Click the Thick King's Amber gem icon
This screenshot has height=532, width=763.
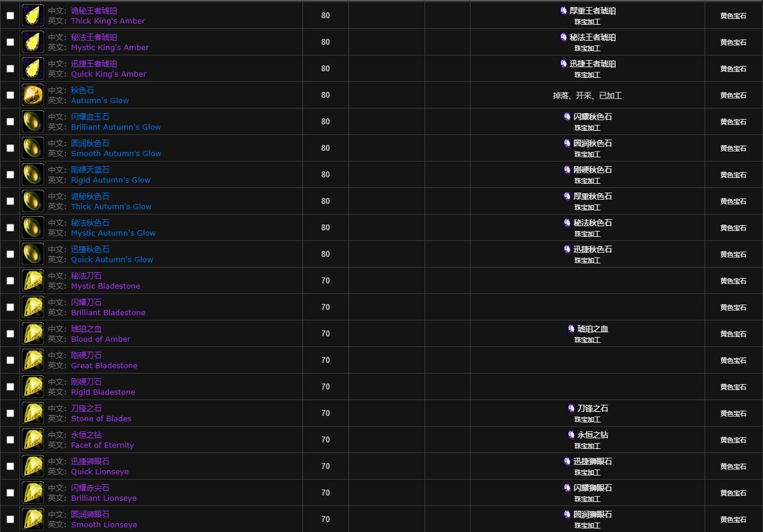click(33, 15)
